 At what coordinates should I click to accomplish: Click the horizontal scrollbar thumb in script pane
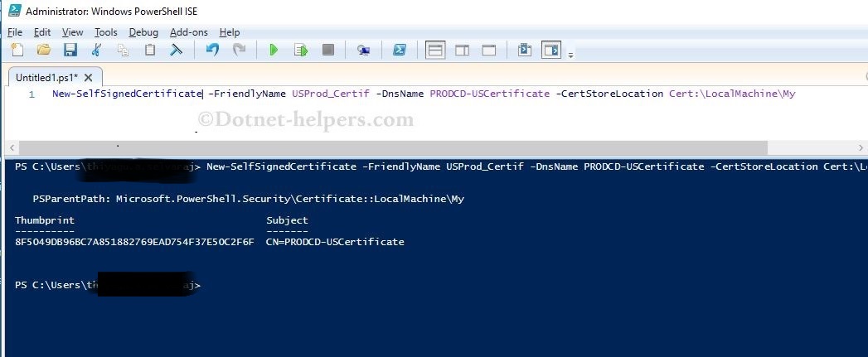click(393, 147)
